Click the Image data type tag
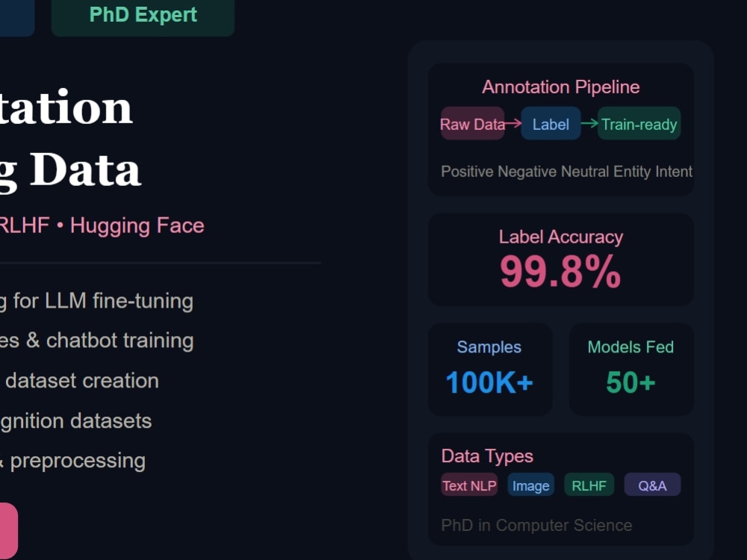Screen dimensions: 747x560 530,485
